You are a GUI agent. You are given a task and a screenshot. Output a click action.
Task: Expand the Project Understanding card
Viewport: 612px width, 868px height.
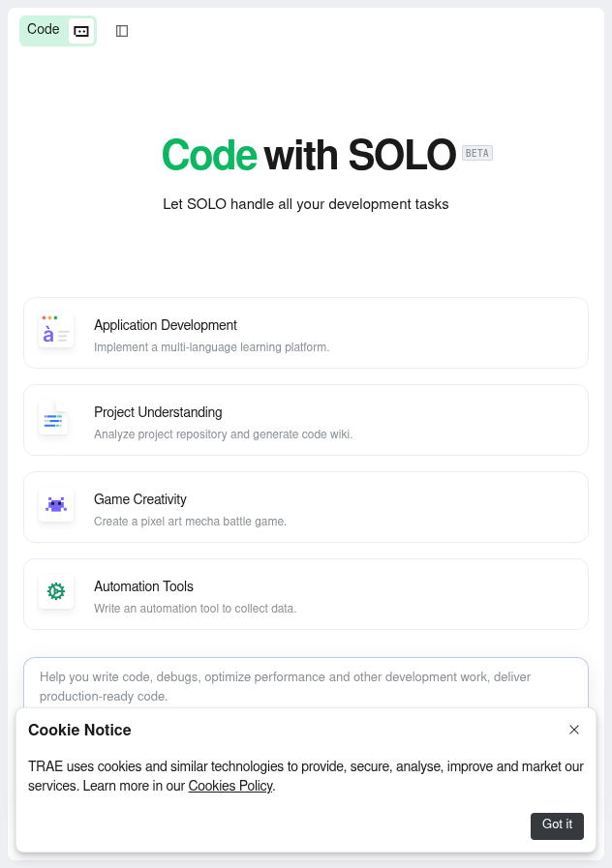click(306, 419)
